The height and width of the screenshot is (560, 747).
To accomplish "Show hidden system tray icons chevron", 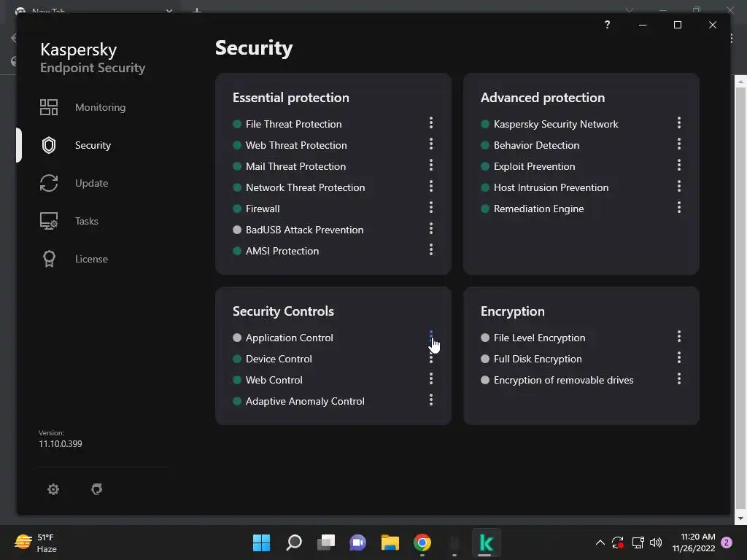I will pyautogui.click(x=600, y=542).
